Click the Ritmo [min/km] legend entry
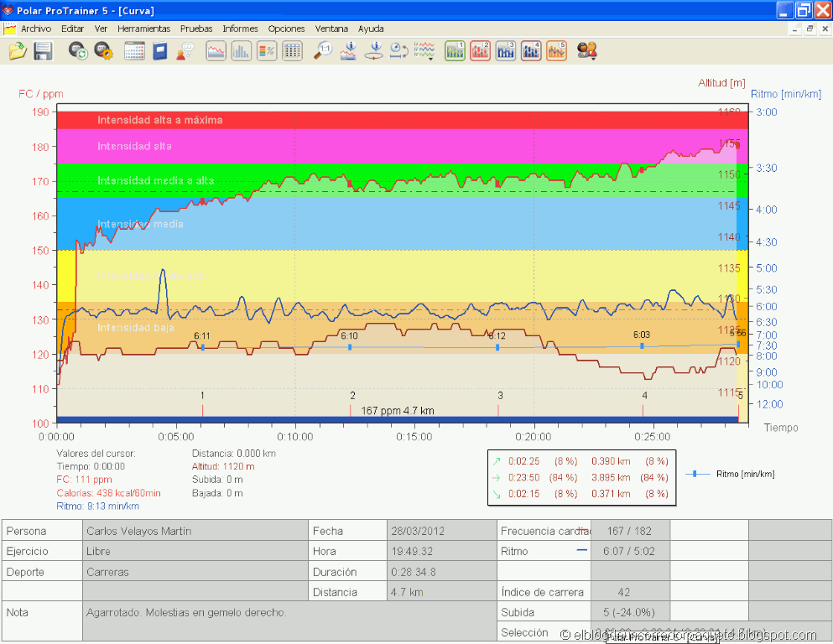 730,474
